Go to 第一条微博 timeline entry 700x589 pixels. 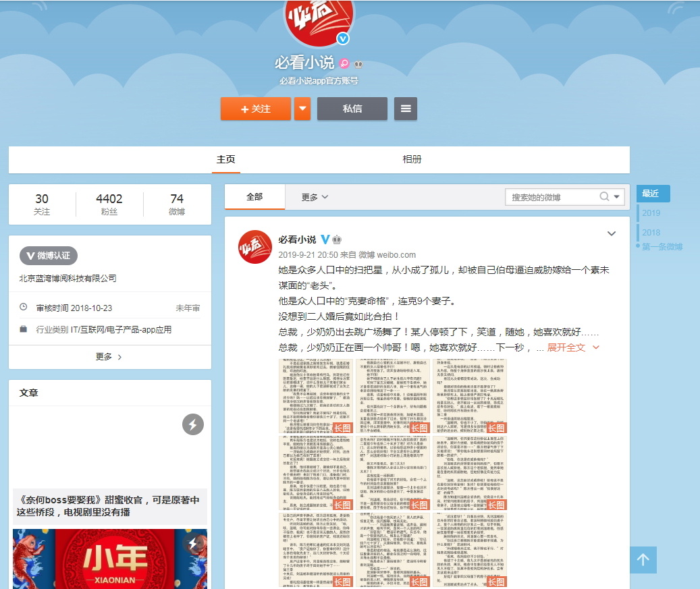(662, 247)
